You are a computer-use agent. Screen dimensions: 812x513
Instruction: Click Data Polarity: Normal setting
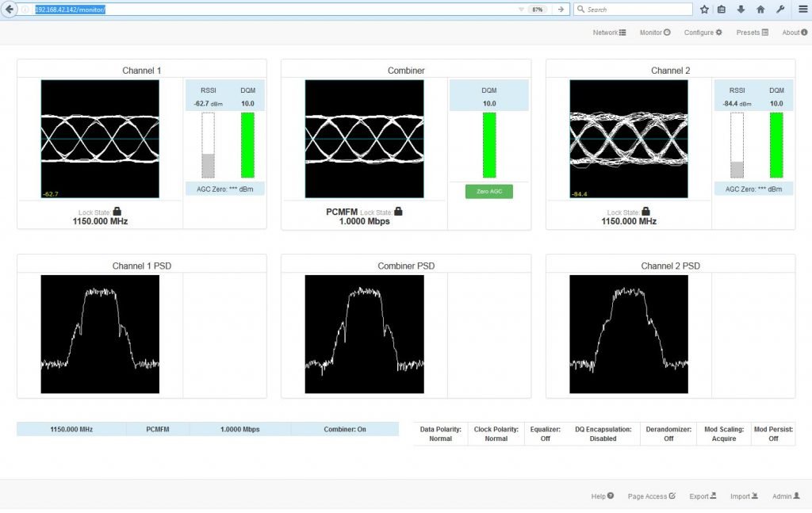click(440, 434)
